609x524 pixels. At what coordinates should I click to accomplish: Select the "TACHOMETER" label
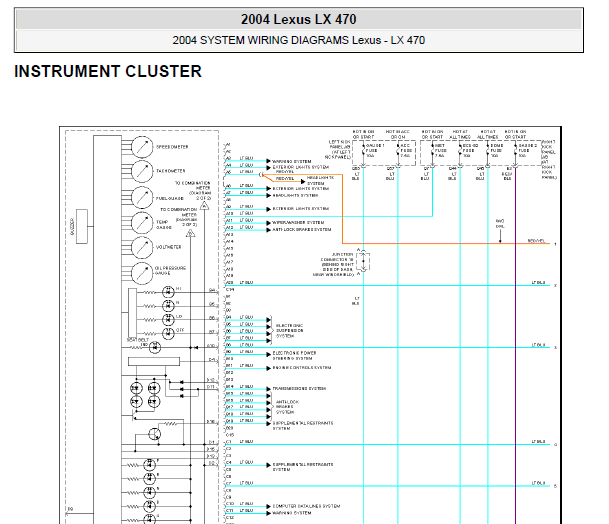(x=171, y=171)
